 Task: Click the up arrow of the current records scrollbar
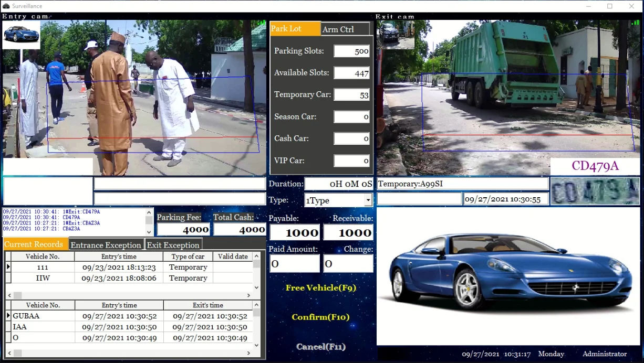256,256
